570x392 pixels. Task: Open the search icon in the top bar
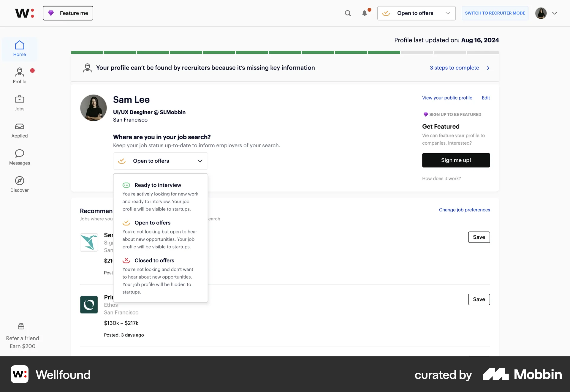pyautogui.click(x=348, y=13)
